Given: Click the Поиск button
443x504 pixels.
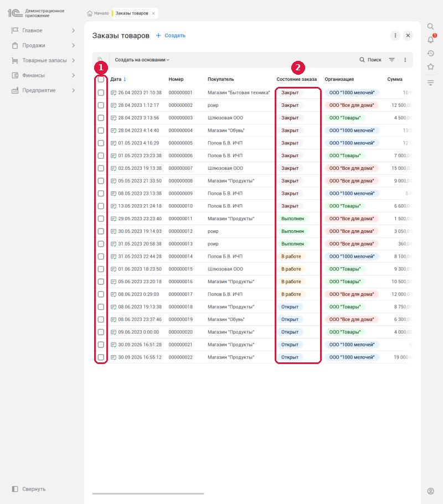Looking at the screenshot, I should pyautogui.click(x=370, y=60).
